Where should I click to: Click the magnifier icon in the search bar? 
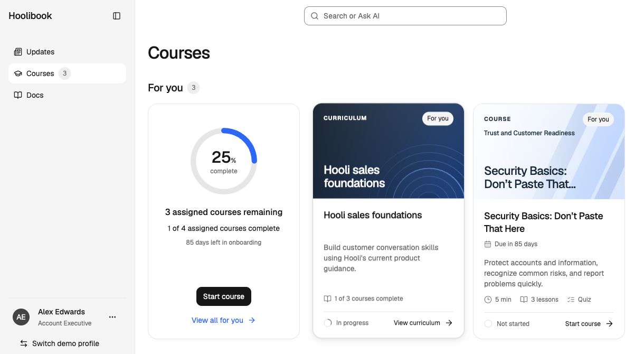coord(315,16)
